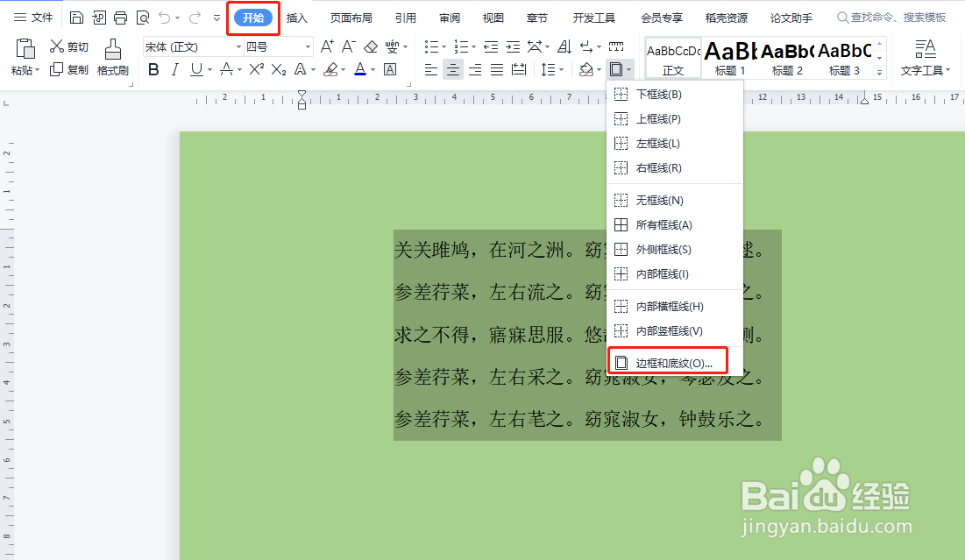Click the subscript icon
The image size is (965, 560).
coord(280,68)
